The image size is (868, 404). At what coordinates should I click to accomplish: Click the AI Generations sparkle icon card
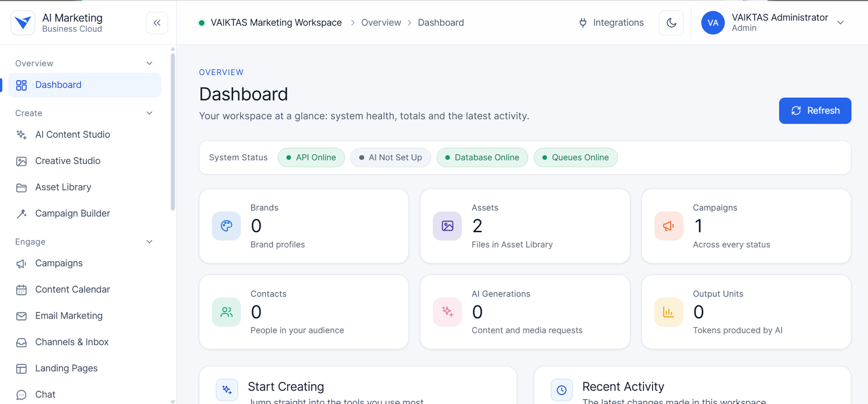(448, 312)
